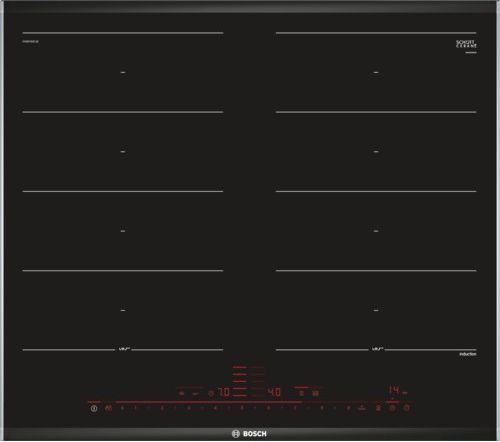Tap the red child lock icon beside power
This screenshot has height=442, width=500.
point(108,408)
